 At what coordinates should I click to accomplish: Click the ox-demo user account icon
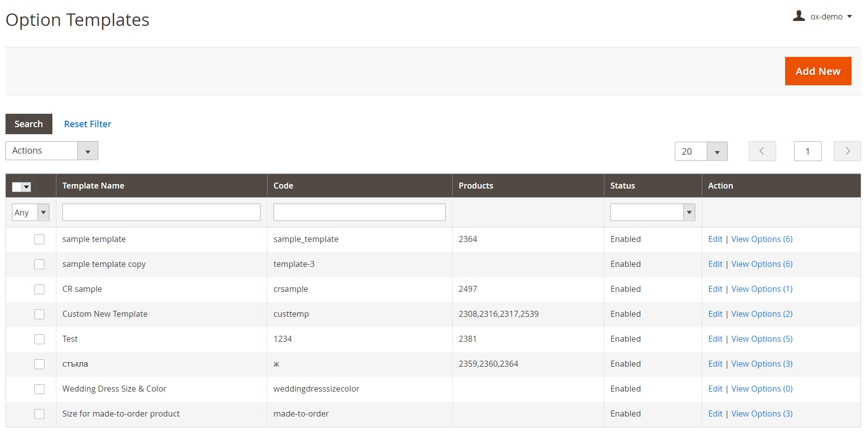tap(799, 16)
